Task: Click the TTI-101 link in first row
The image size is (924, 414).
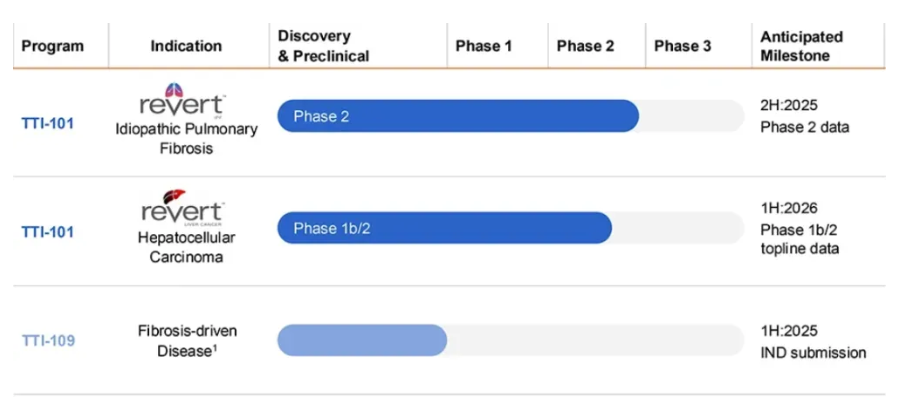Action: (x=48, y=125)
